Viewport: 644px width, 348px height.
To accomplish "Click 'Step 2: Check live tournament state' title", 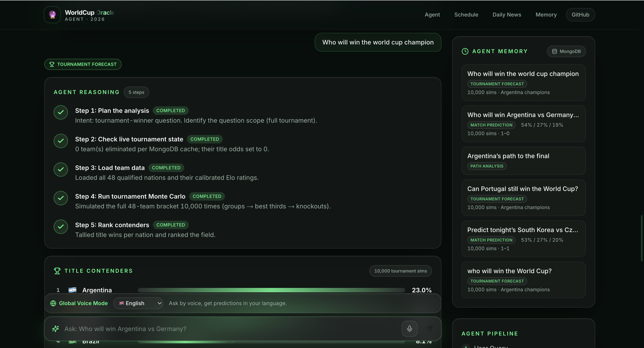I will click(129, 139).
